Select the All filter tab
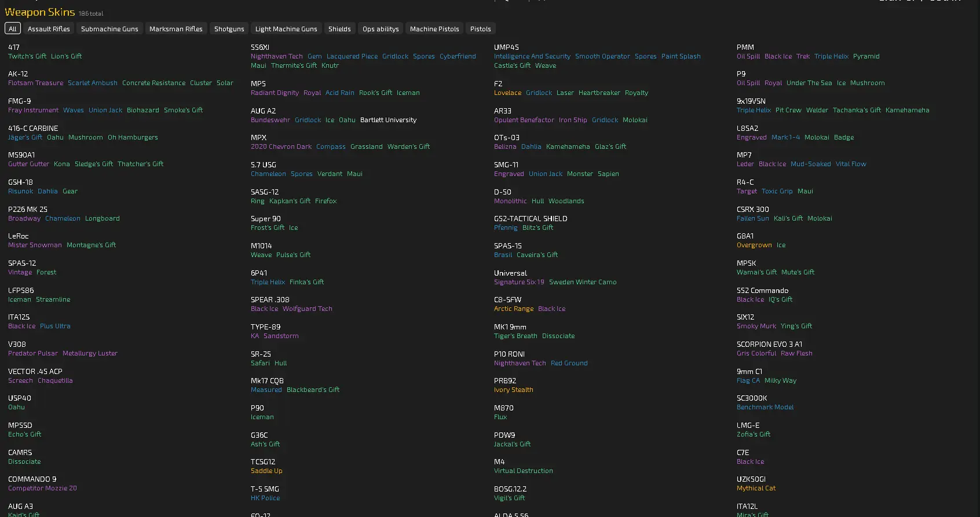This screenshot has height=517, width=980. pos(13,29)
